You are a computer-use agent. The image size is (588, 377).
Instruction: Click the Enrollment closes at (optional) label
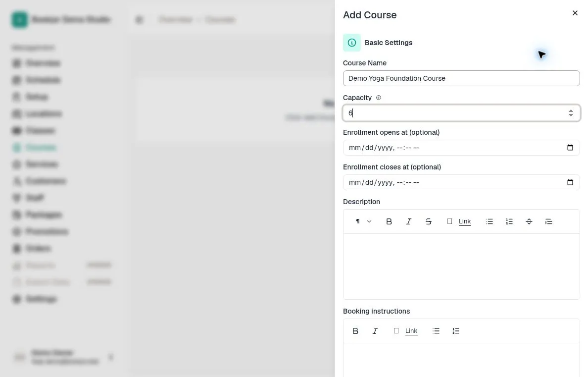click(392, 167)
